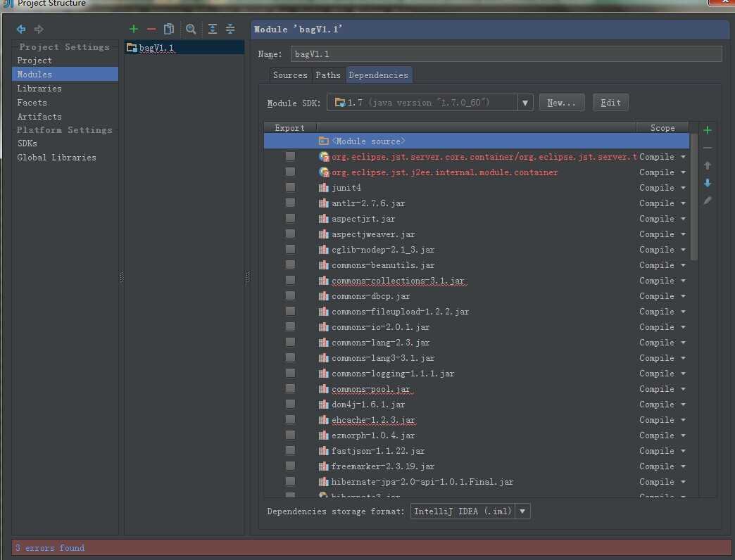This screenshot has width=735, height=560.
Task: Open the Module SDK dropdown
Action: pos(525,103)
